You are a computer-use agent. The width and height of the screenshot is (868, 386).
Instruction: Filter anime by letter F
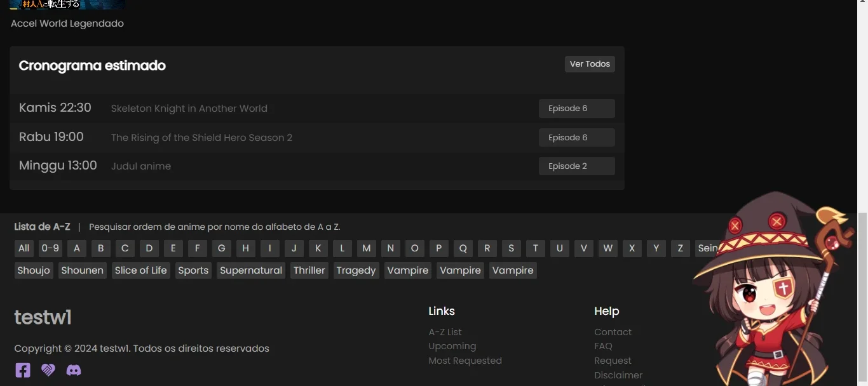pos(197,248)
